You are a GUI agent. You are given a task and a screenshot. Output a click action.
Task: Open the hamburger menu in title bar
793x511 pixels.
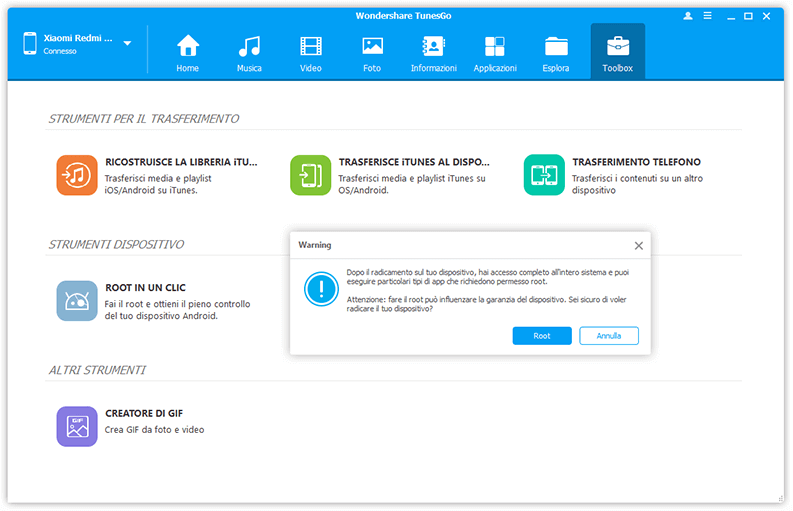pos(708,16)
